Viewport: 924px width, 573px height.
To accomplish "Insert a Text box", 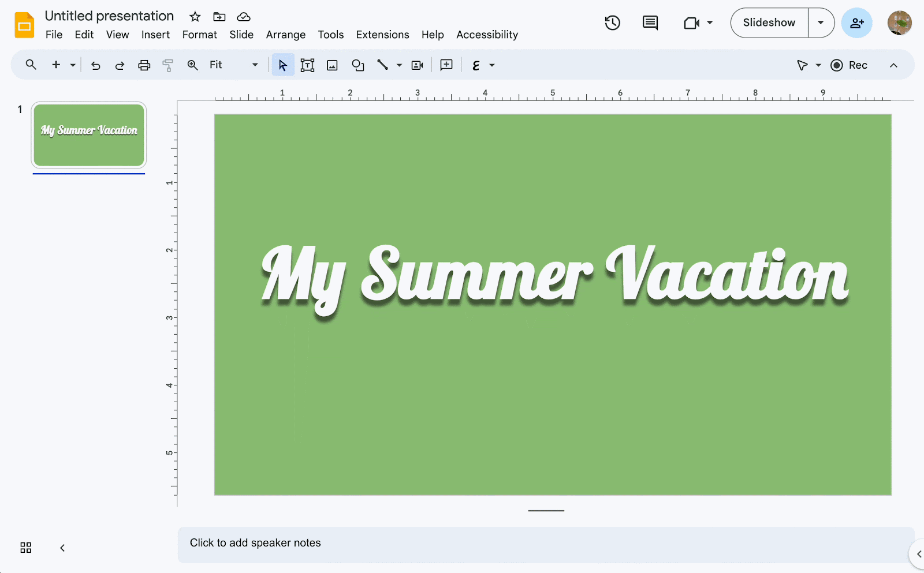I will (x=308, y=65).
